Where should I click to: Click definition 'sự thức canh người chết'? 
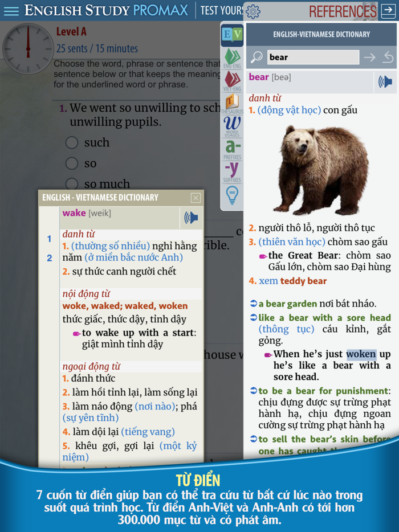124,272
